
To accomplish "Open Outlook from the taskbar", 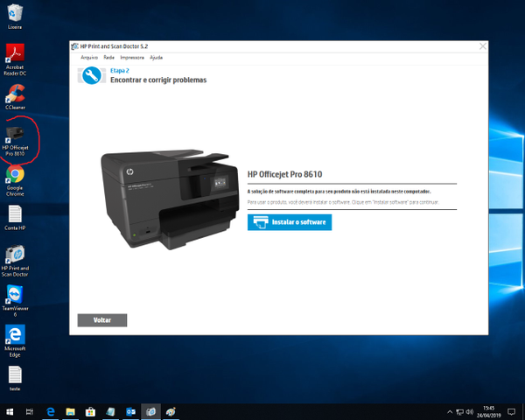I will click(x=130, y=411).
